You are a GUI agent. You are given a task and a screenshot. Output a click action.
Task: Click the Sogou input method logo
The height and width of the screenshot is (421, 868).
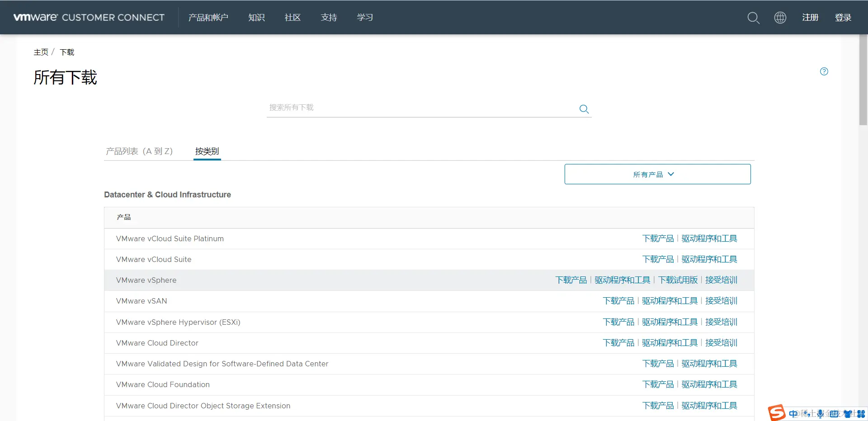tap(777, 412)
